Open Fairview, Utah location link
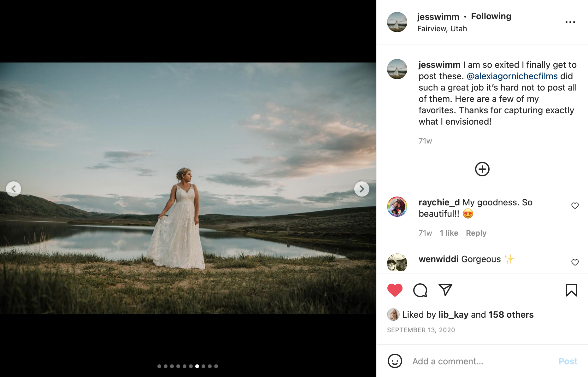588x377 pixels. point(442,29)
